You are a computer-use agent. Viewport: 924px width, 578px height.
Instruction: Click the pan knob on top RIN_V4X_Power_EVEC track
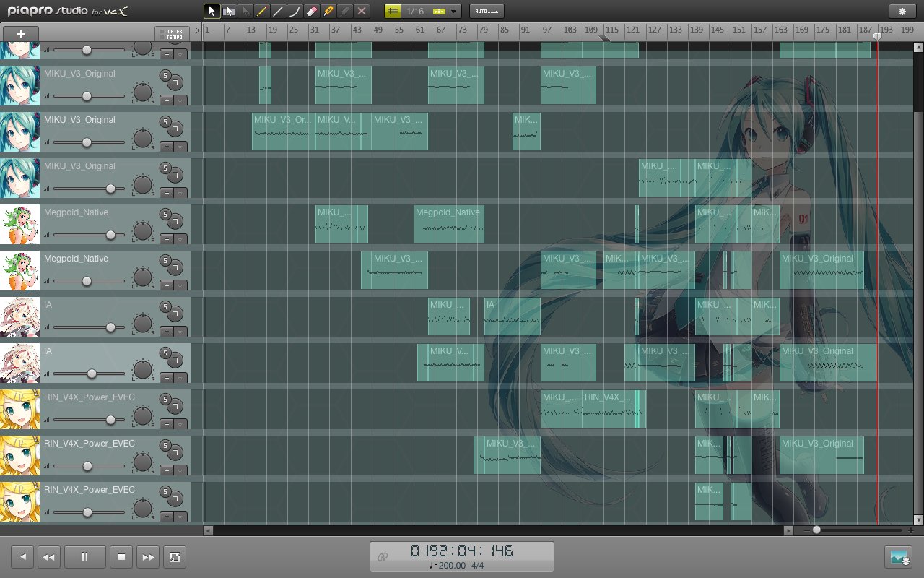click(143, 415)
